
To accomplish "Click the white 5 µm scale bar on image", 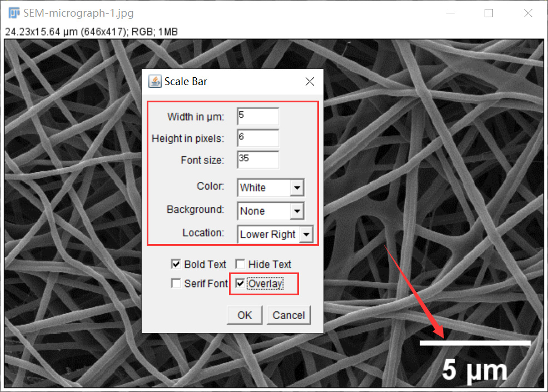I will point(475,343).
